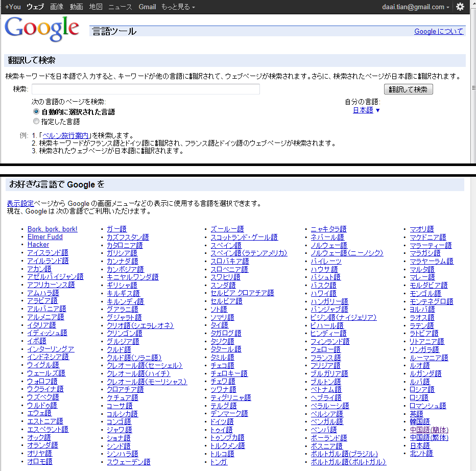Open the settings gear menu
476x471 pixels.
coord(460,7)
